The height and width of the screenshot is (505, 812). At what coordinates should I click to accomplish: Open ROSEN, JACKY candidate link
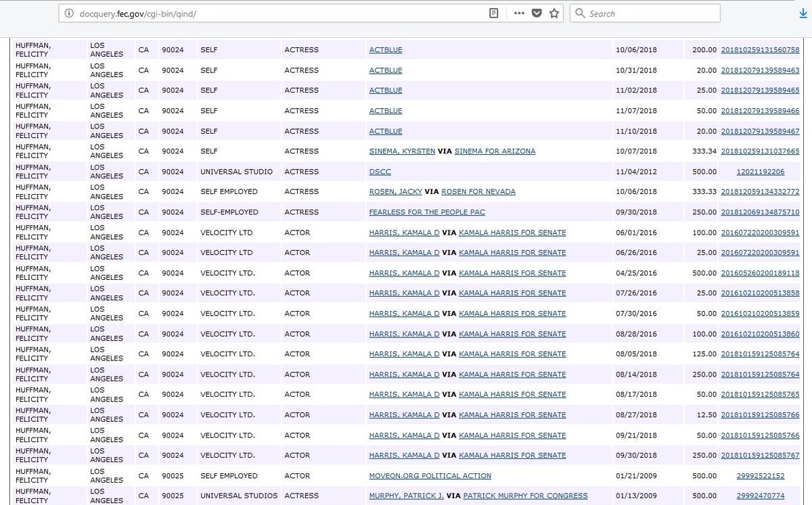396,192
